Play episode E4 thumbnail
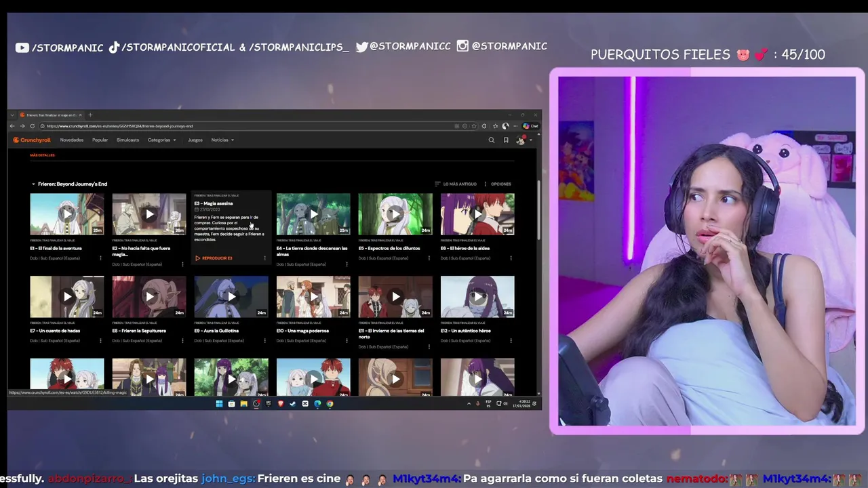Screen dimensions: 868x488 pyautogui.click(x=313, y=214)
